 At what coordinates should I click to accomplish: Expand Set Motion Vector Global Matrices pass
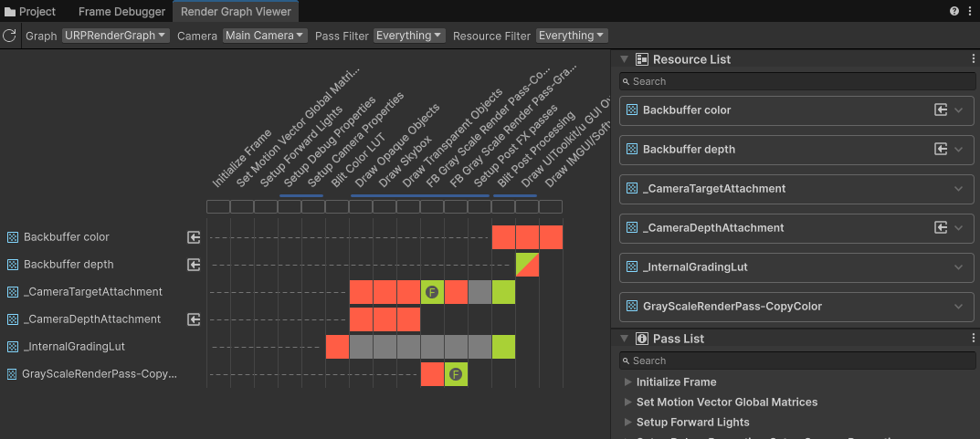[x=628, y=402]
